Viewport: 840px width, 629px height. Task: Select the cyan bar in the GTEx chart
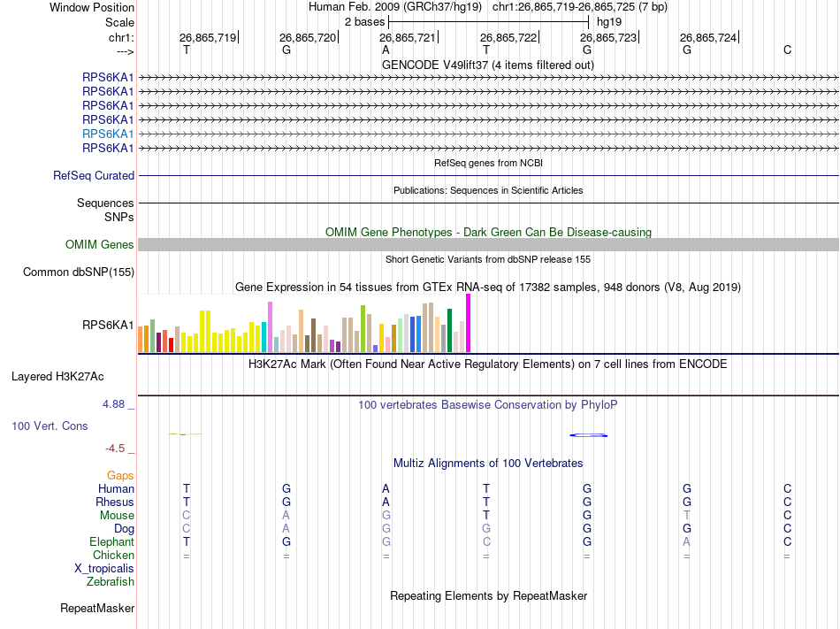pyautogui.click(x=263, y=337)
